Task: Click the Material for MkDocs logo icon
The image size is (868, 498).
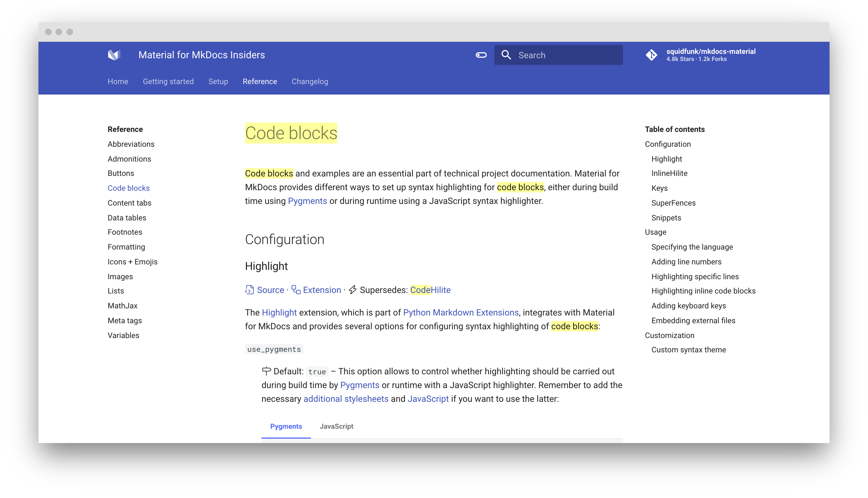Action: pyautogui.click(x=115, y=55)
